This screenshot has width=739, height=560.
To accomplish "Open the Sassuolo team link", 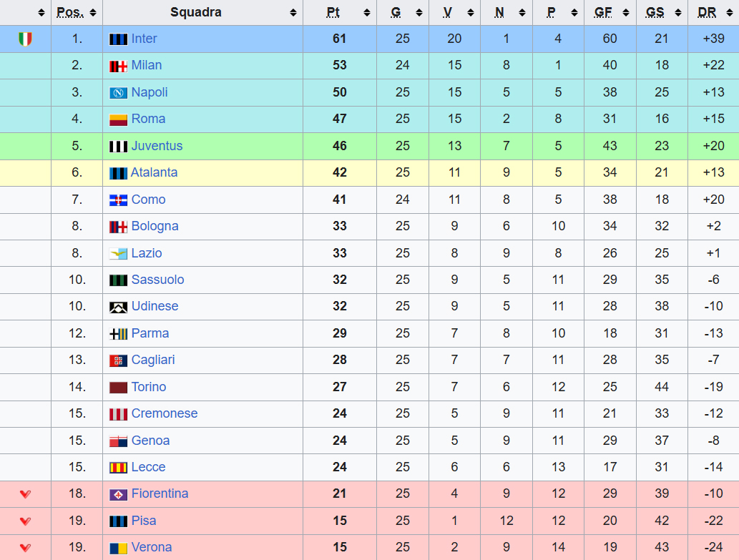I will point(157,280).
